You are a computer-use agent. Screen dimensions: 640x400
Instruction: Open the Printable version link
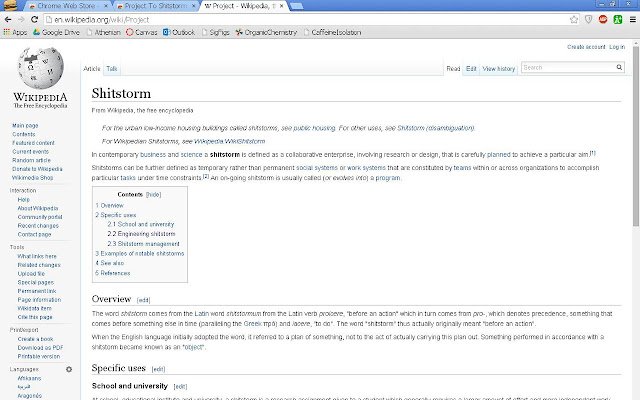(39, 356)
